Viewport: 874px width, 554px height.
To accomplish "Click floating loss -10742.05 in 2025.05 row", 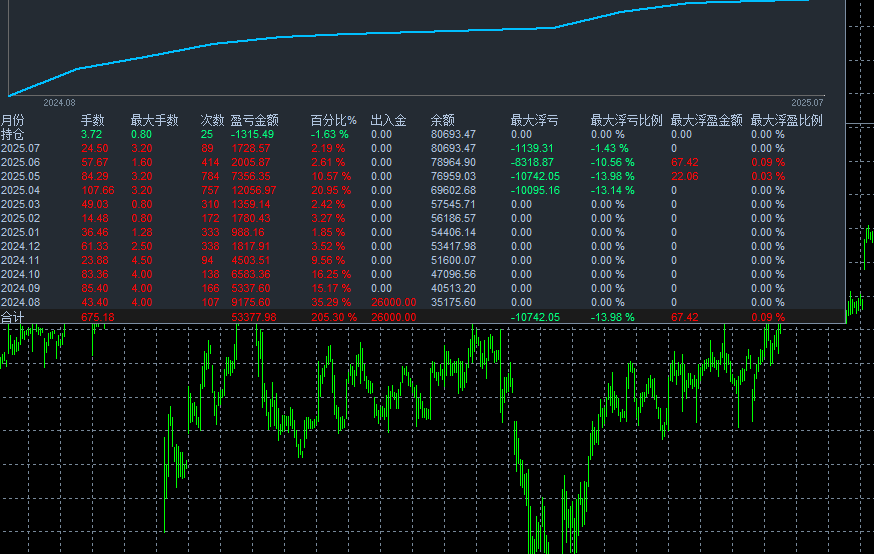I will [535, 177].
